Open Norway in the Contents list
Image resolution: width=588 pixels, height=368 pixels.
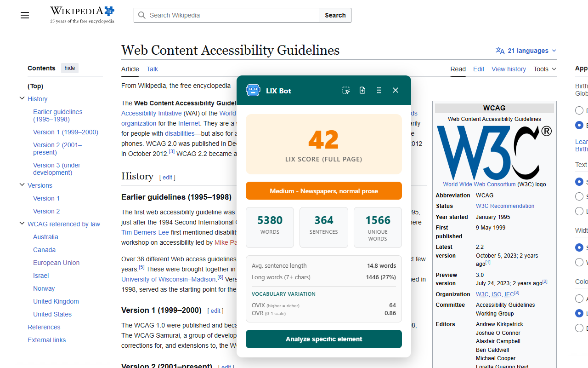(x=44, y=288)
